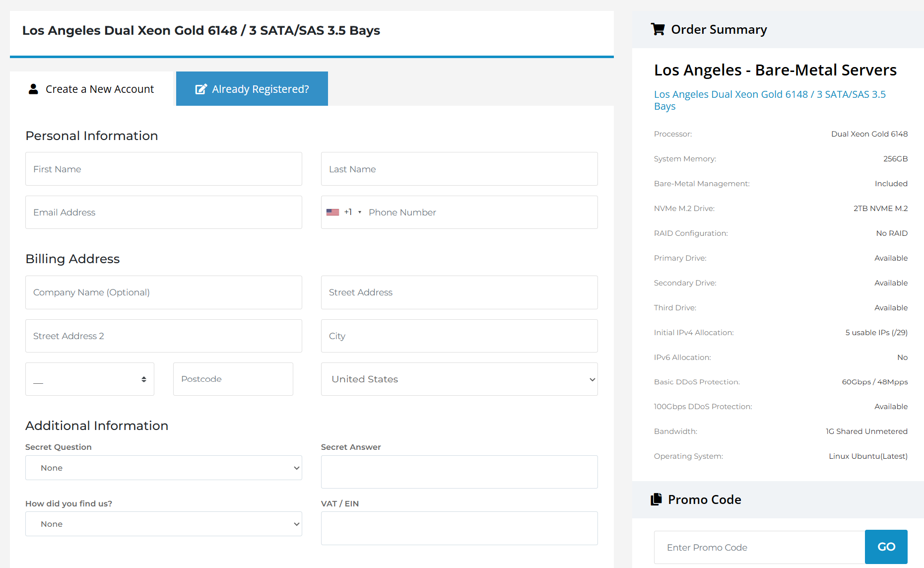Switch to Already Registered tab

252,89
